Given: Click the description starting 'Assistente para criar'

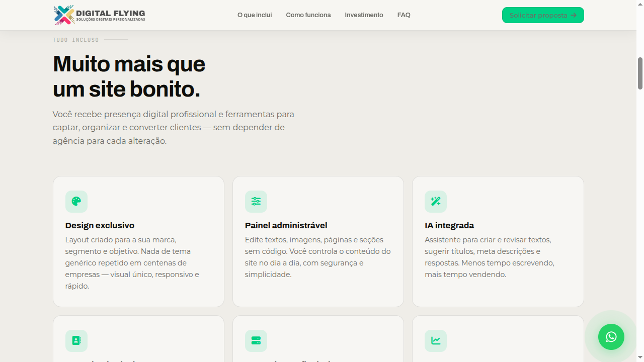Looking at the screenshot, I should tap(490, 257).
